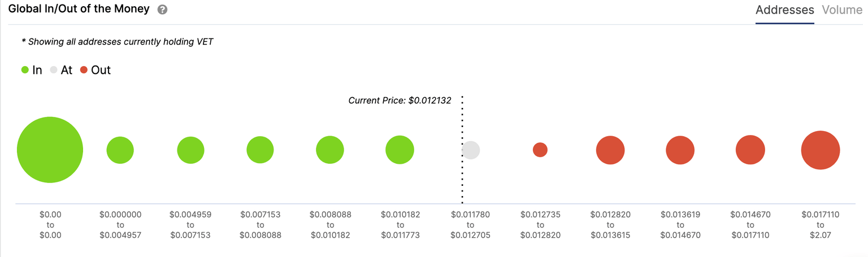This screenshot has height=257, width=868.
Task: Click the grey At-the-money bubble
Action: pyautogui.click(x=470, y=150)
